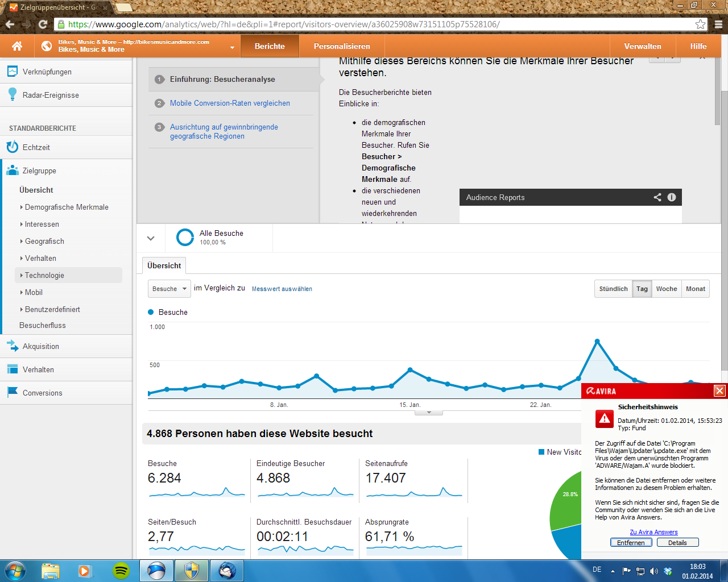The width and height of the screenshot is (728, 582).
Task: Click the Analytics home icon
Action: click(x=17, y=46)
